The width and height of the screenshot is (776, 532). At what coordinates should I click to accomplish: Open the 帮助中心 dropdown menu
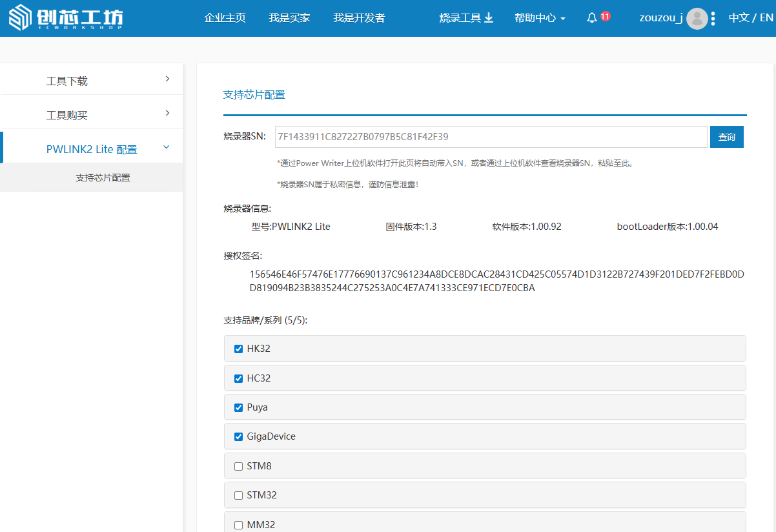pos(540,18)
